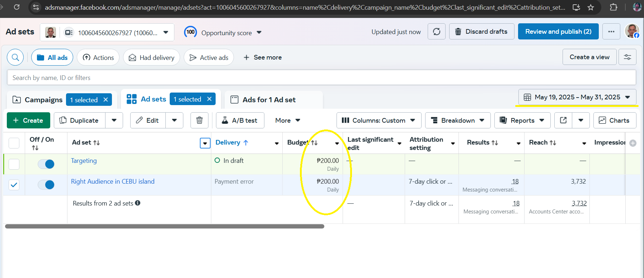Viewport: 644px width, 278px height.
Task: Open the date range picker
Action: tap(577, 97)
